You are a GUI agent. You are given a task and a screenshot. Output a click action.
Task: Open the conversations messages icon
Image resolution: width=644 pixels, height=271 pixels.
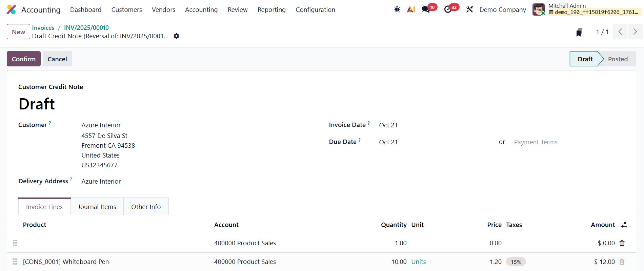[x=426, y=9]
